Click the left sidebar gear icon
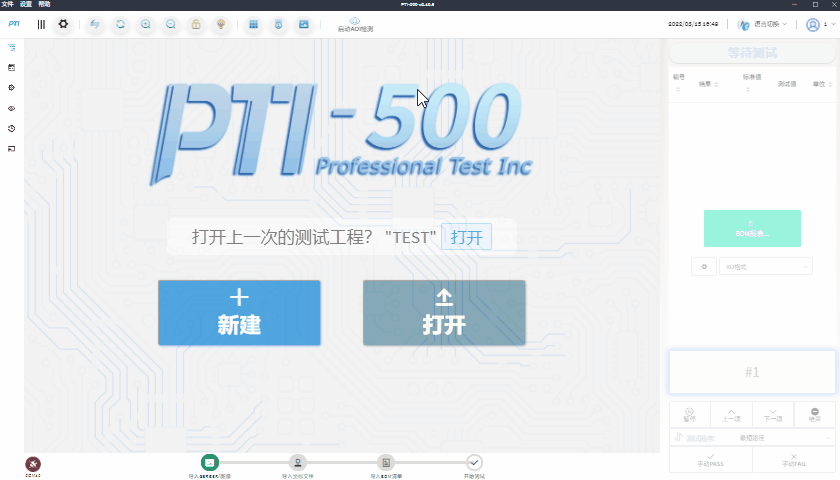 click(x=12, y=88)
